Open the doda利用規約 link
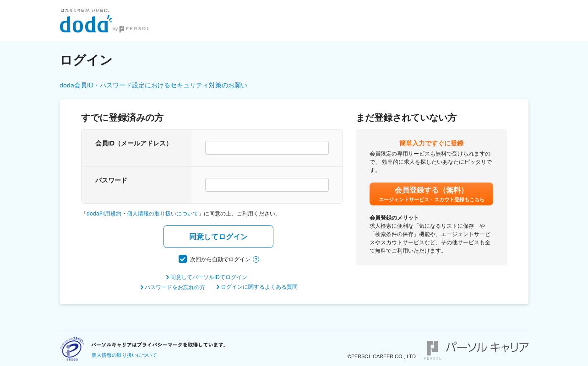The width and height of the screenshot is (588, 366). [x=104, y=214]
